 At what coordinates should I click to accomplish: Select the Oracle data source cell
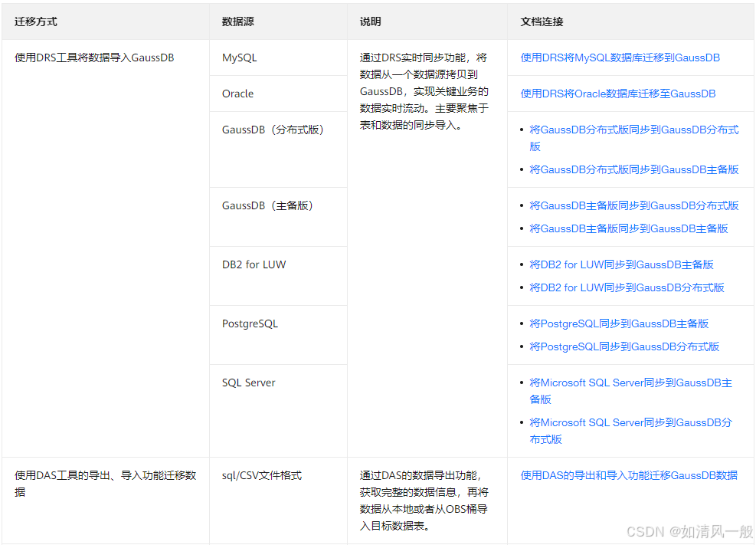[x=278, y=94]
